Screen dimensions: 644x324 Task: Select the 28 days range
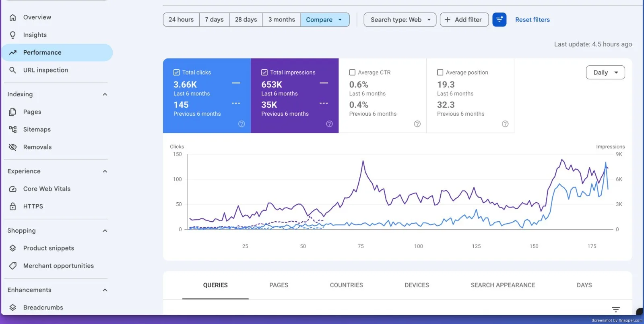coord(246,19)
